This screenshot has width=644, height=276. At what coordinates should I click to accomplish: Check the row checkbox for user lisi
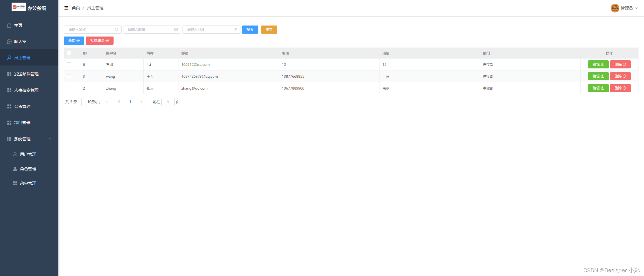(69, 64)
